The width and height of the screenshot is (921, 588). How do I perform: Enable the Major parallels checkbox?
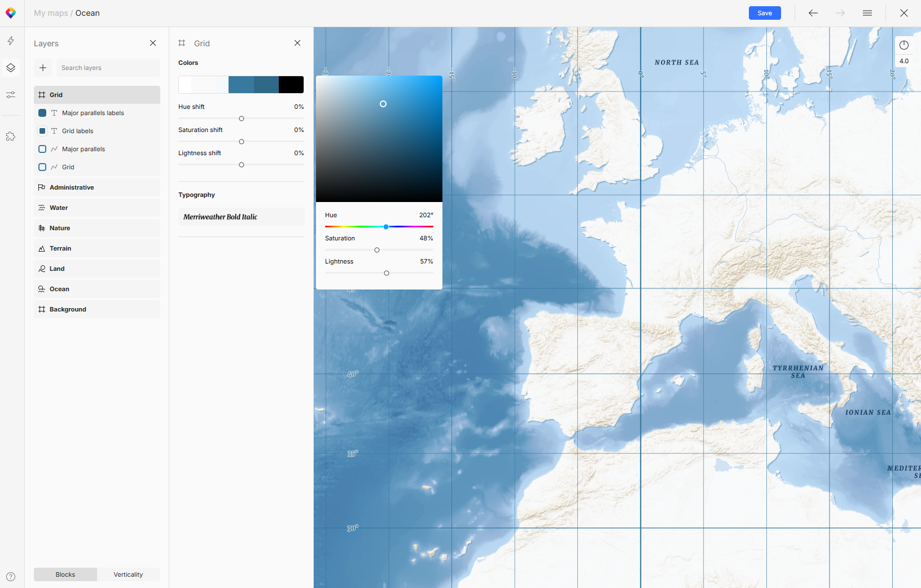[42, 148]
